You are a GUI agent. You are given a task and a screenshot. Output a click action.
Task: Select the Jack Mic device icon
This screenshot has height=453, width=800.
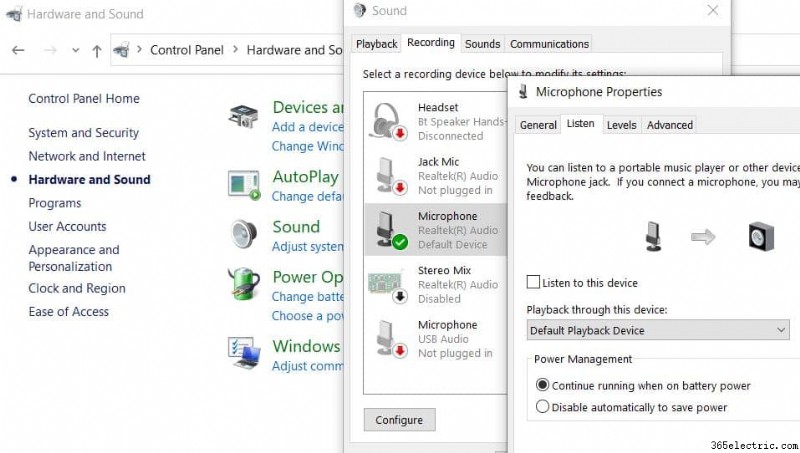tap(391, 176)
